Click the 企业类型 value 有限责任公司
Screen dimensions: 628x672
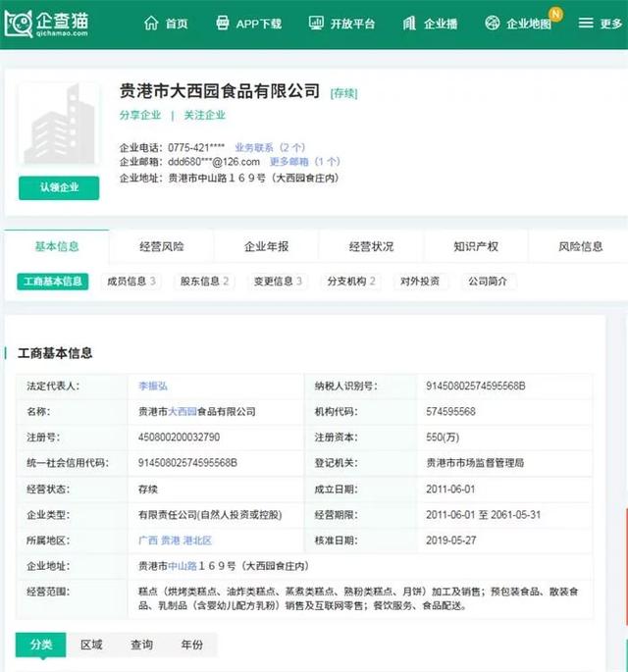click(210, 515)
